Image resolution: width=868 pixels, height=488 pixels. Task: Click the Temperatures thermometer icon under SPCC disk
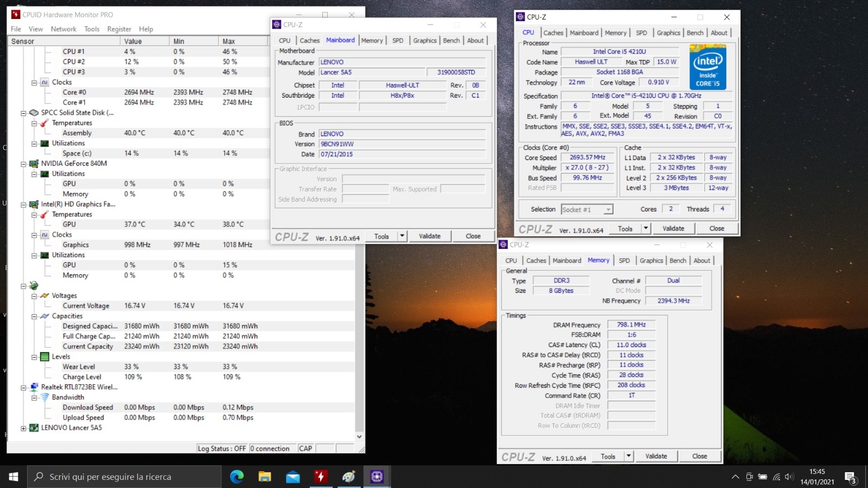click(44, 123)
